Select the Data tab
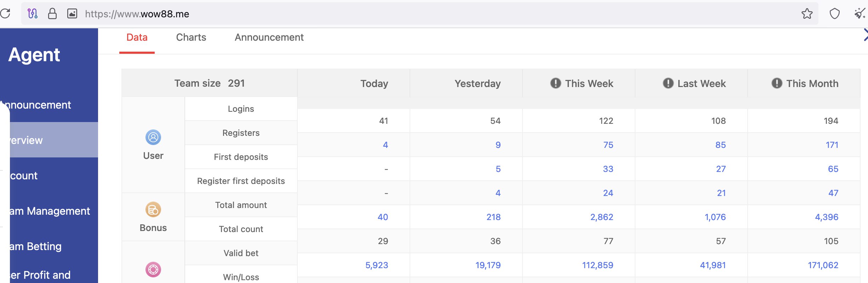 pos(137,37)
